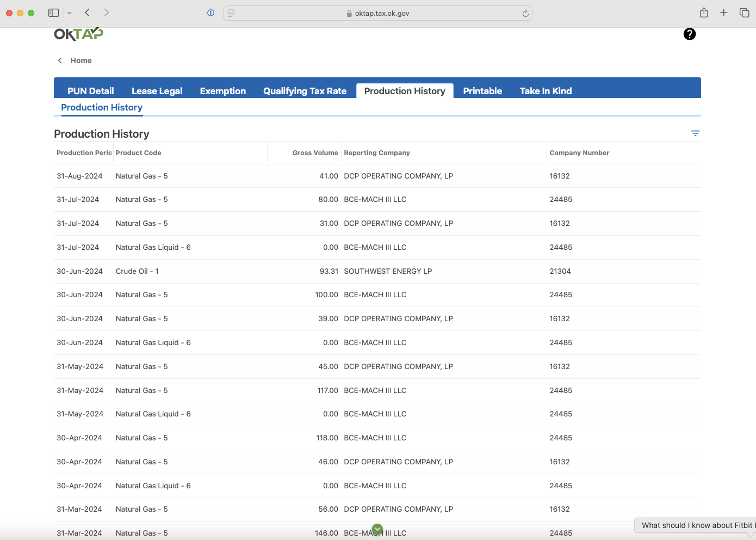Image resolution: width=756 pixels, height=540 pixels.
Task: Open a new tab with plus icon
Action: point(723,13)
